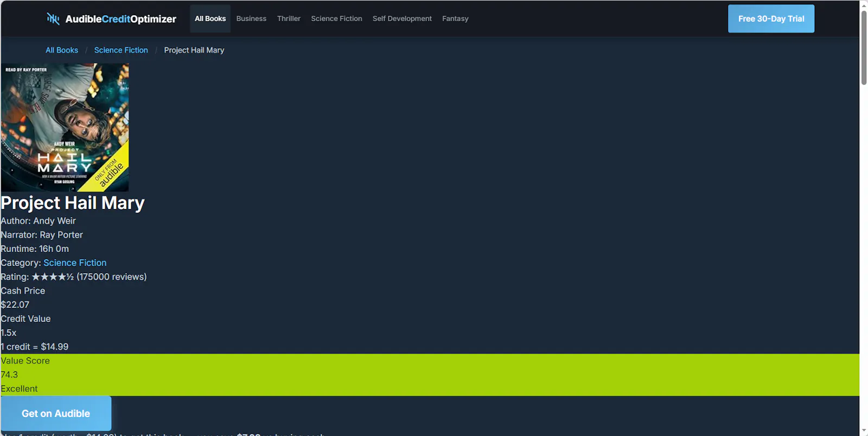Open the Thriller category tab
Image resolution: width=868 pixels, height=436 pixels.
[x=289, y=18]
